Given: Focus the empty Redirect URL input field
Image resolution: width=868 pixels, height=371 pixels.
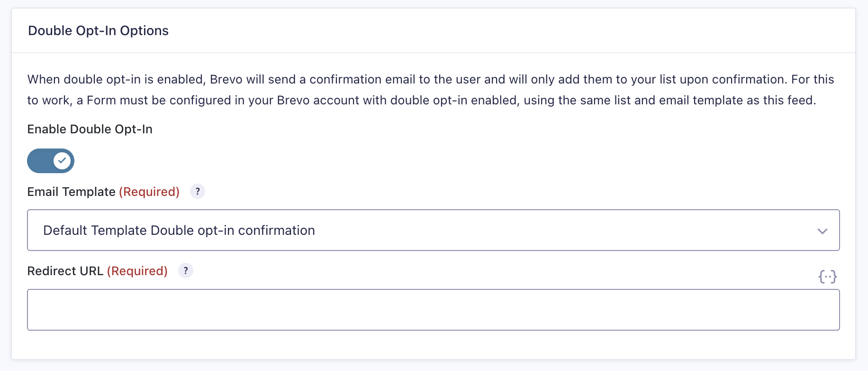Looking at the screenshot, I should tap(434, 310).
